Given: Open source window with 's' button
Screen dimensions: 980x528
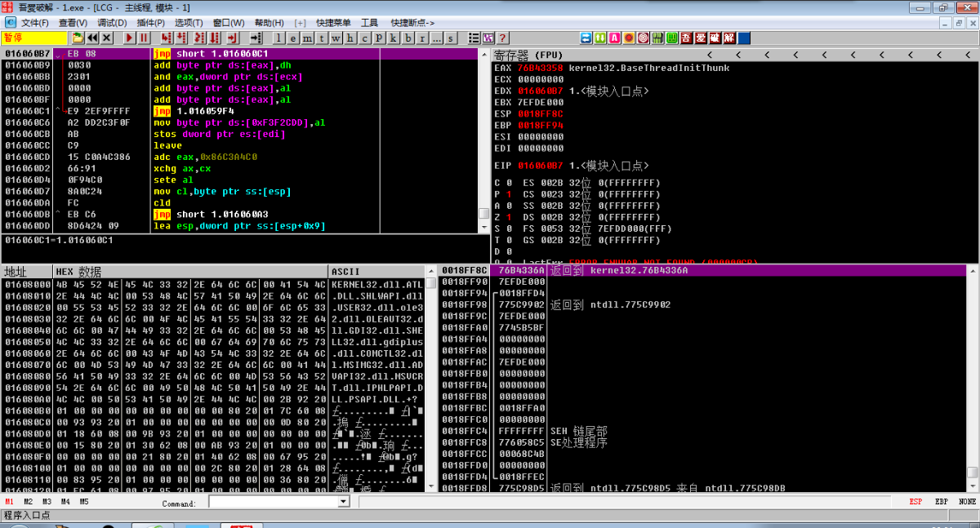Looking at the screenshot, I should pyautogui.click(x=451, y=38).
